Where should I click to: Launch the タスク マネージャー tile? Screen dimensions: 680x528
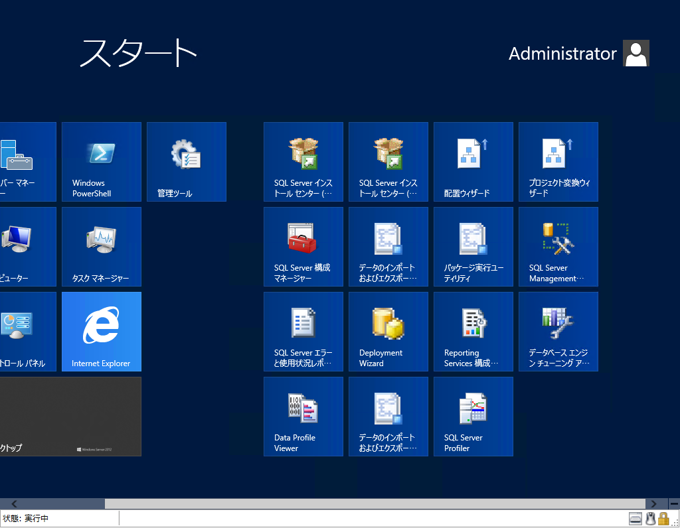pos(101,247)
